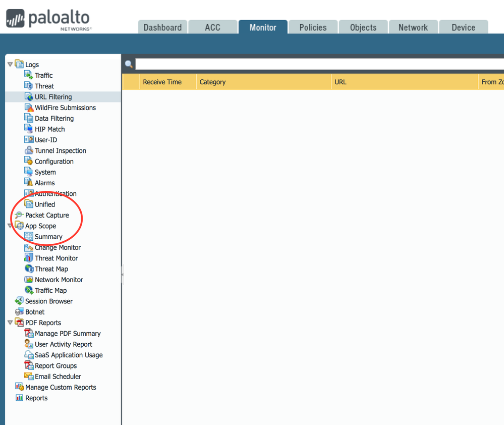The image size is (504, 425).
Task: Click the App Scope Summary icon
Action: point(29,237)
